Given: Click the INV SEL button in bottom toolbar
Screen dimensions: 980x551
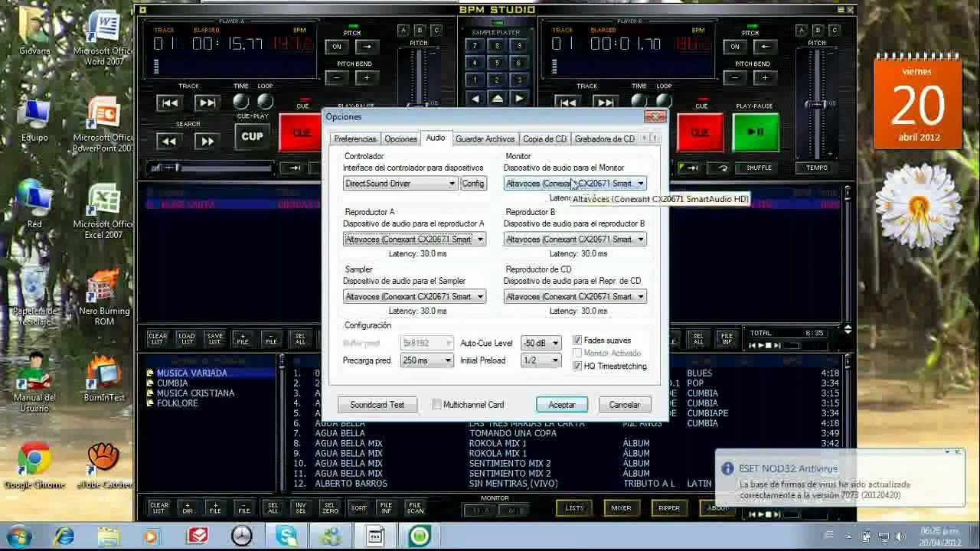Looking at the screenshot, I should 301,507.
